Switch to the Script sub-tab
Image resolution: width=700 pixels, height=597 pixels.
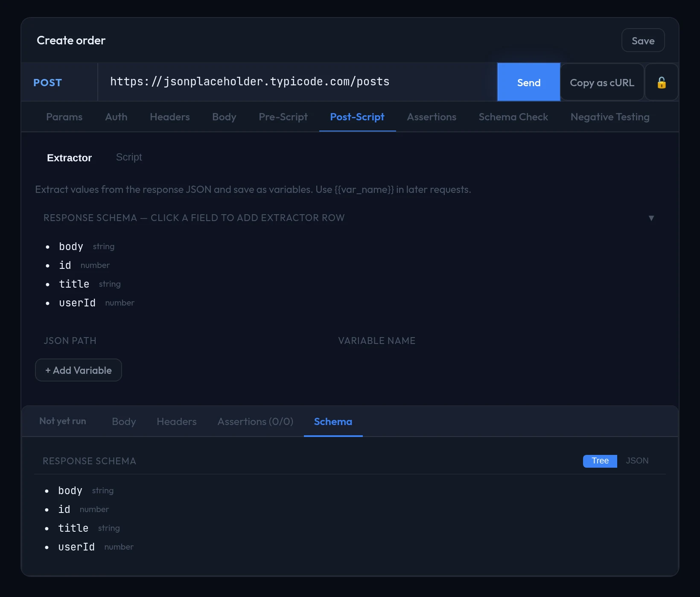pyautogui.click(x=129, y=157)
